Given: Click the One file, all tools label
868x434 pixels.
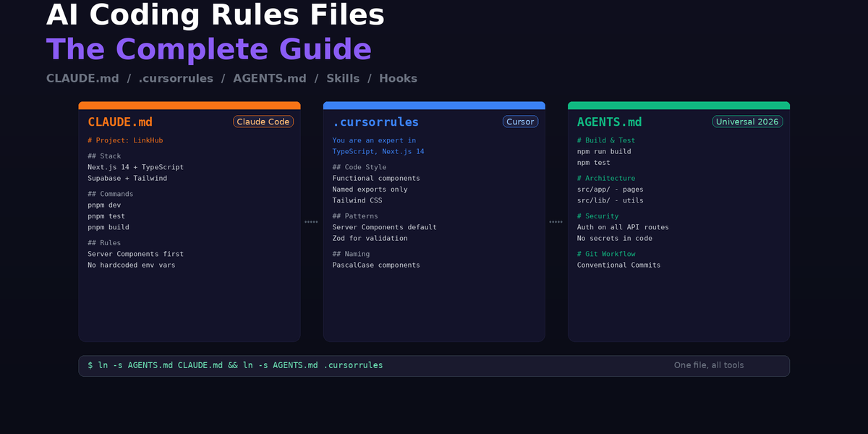Looking at the screenshot, I should [x=708, y=365].
